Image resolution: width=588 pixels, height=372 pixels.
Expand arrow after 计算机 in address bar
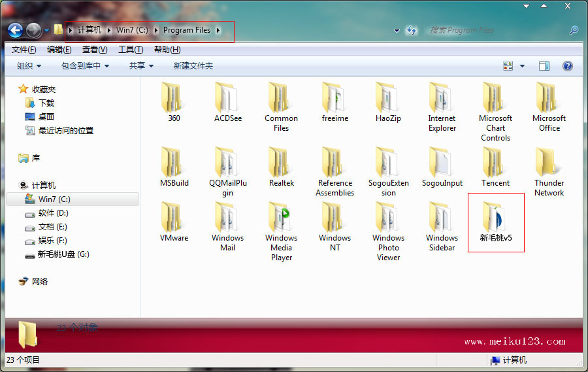(108, 30)
